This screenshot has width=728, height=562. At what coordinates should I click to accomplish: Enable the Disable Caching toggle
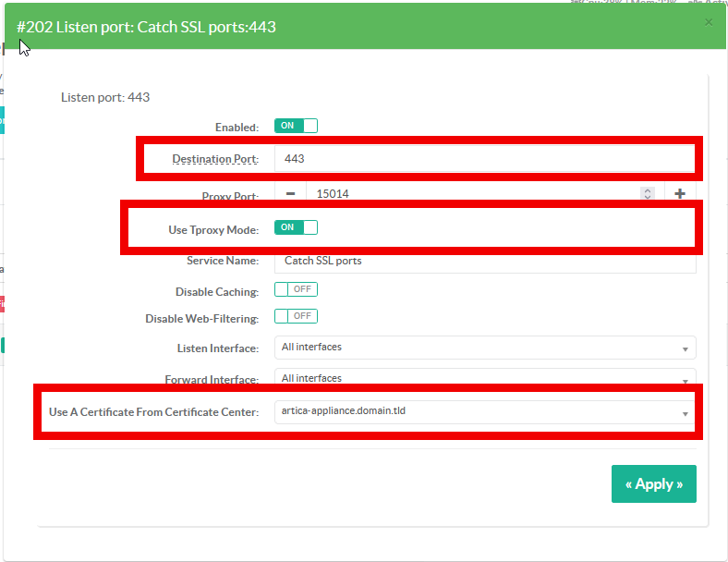click(x=296, y=290)
